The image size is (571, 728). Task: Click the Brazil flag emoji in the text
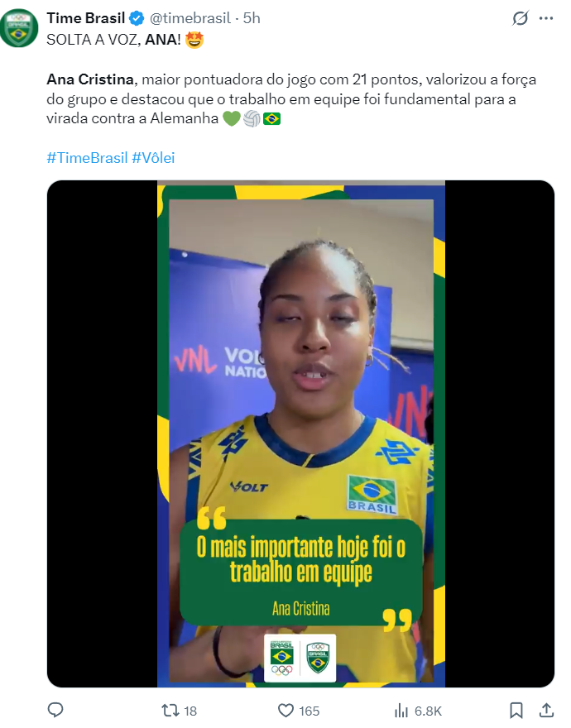271,119
